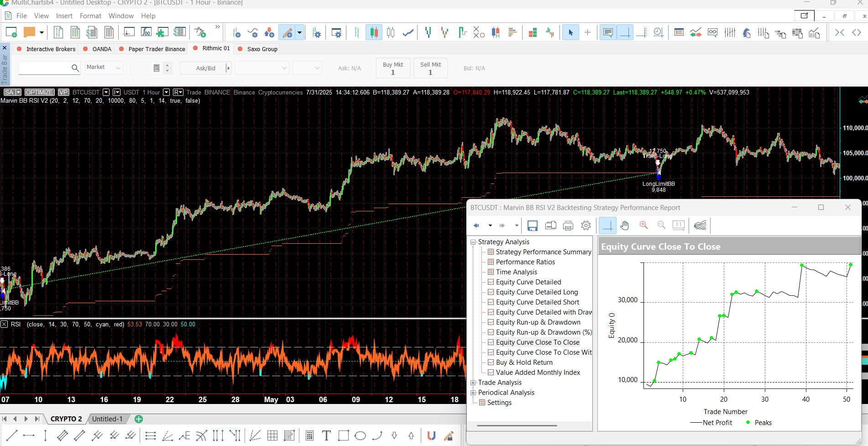Collapse the Strategy Analysis tree node
868x446 pixels.
click(x=473, y=242)
